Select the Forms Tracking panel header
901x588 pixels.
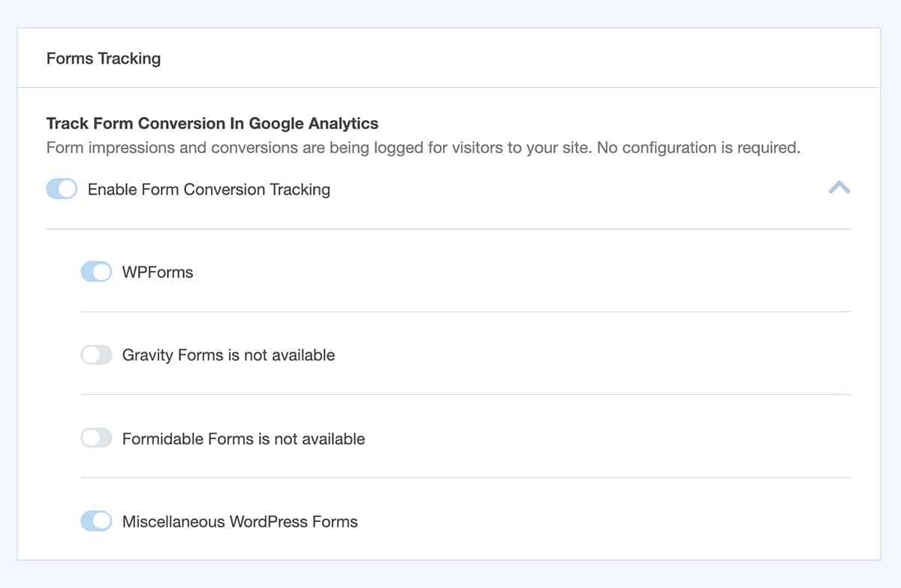103,58
